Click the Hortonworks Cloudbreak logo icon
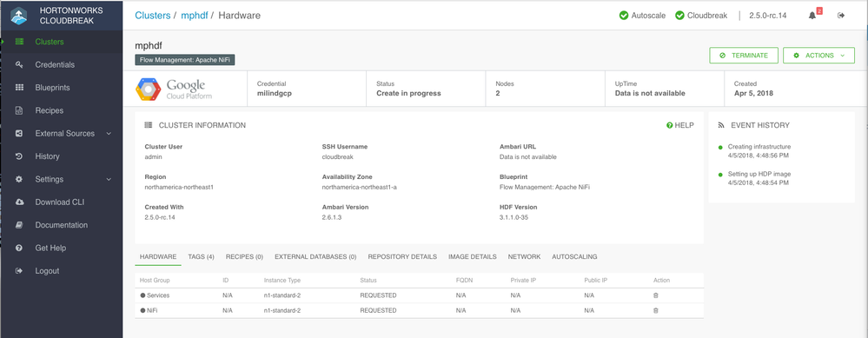Viewport: 868px width, 338px height. click(19, 16)
